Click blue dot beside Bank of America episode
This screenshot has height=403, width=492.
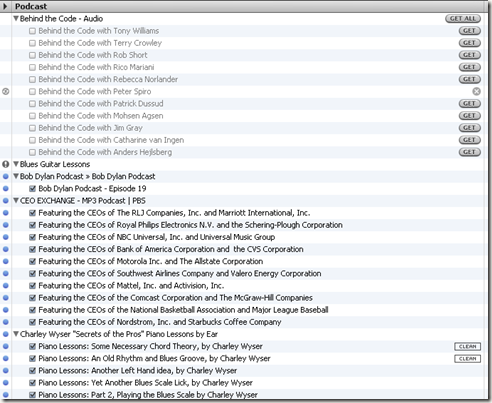coord(6,249)
